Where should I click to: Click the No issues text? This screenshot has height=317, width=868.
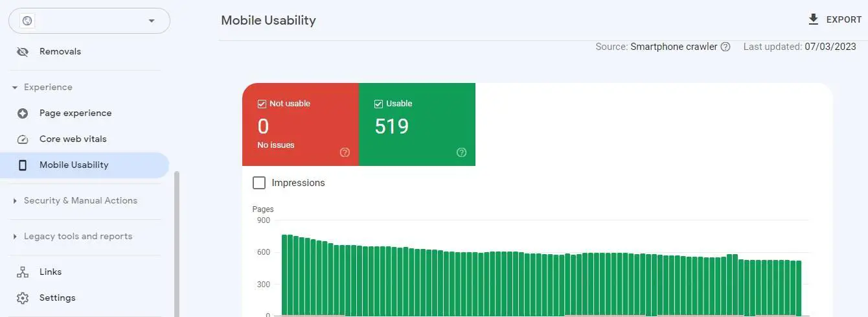click(276, 145)
